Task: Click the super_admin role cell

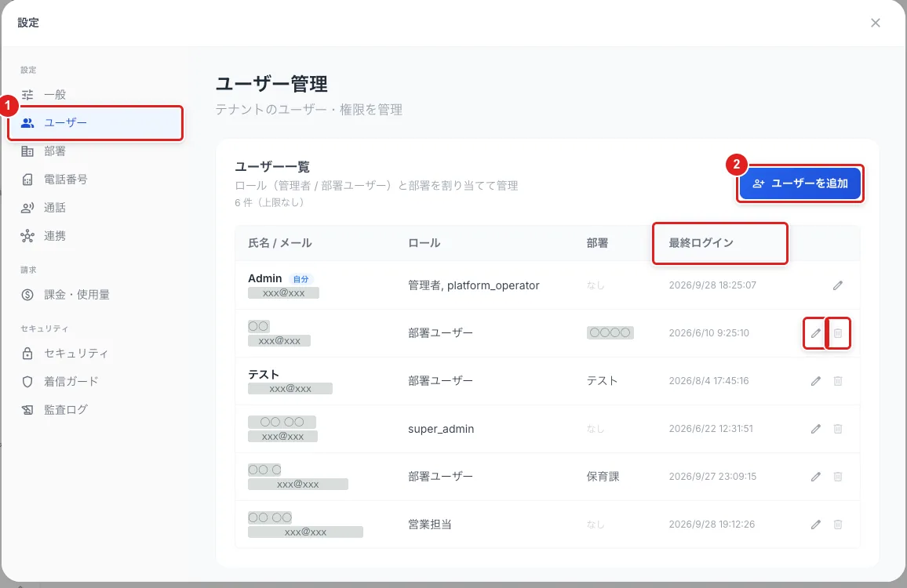Action: (x=441, y=429)
